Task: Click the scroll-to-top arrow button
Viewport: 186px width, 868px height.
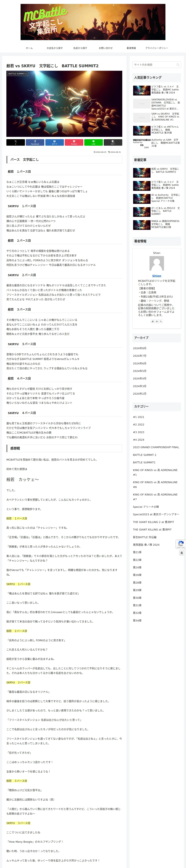Action: [182, 553]
